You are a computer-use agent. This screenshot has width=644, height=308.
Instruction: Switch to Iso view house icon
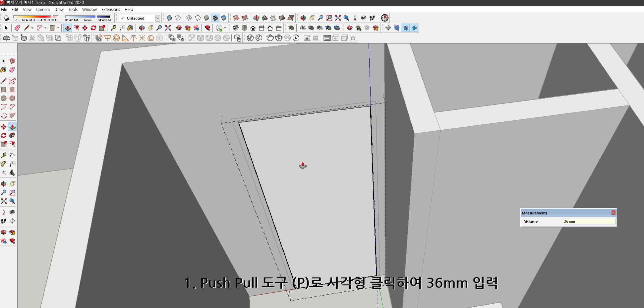click(x=236, y=28)
